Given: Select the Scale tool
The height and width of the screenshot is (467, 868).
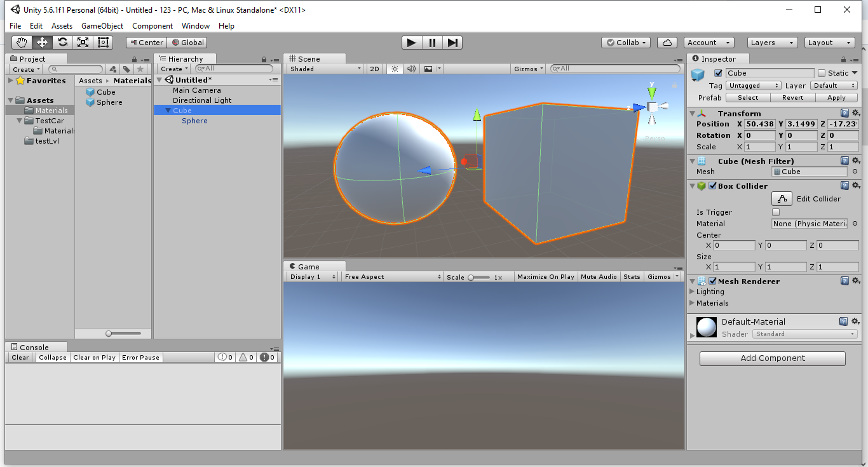Looking at the screenshot, I should (x=83, y=43).
